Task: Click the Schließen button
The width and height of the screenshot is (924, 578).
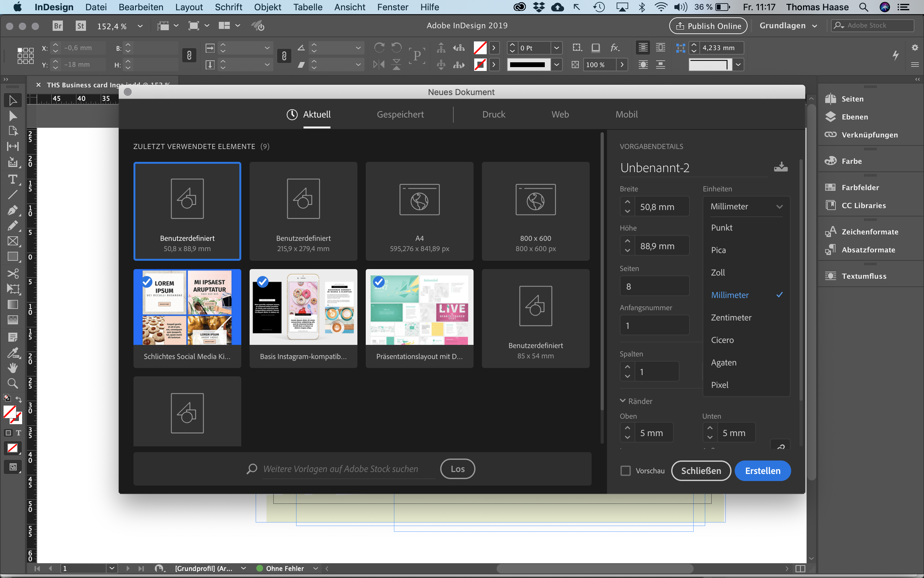Action: tap(701, 470)
